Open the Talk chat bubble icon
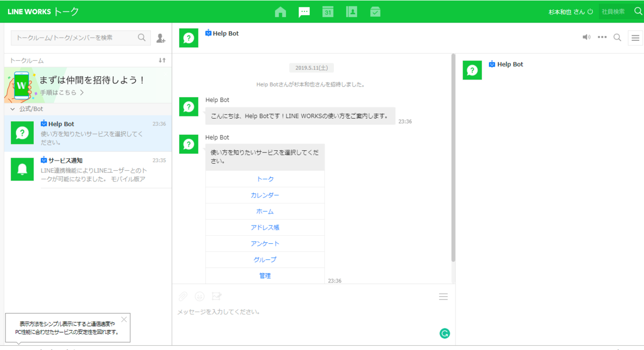Image resolution: width=644 pixels, height=350 pixels. [x=304, y=12]
